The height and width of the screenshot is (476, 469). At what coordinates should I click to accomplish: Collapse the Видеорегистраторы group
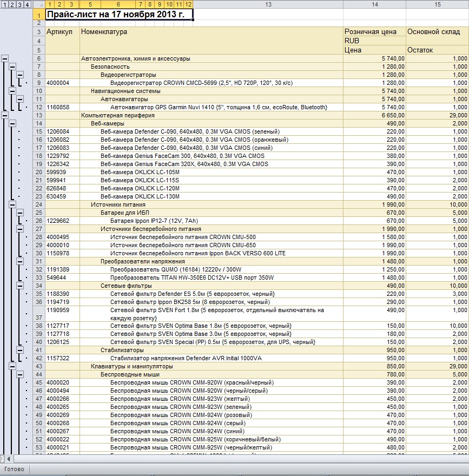pyautogui.click(x=20, y=75)
